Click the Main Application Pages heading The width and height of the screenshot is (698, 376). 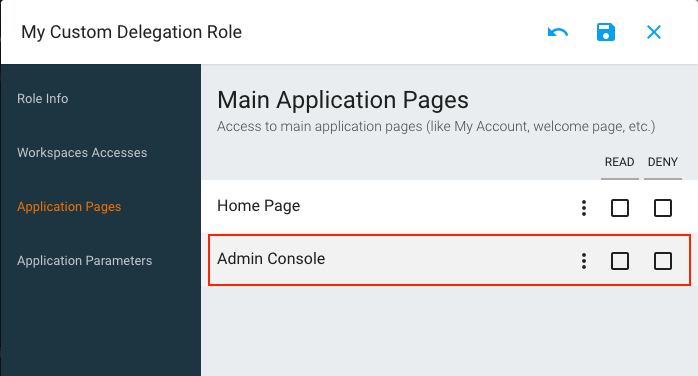tap(343, 100)
